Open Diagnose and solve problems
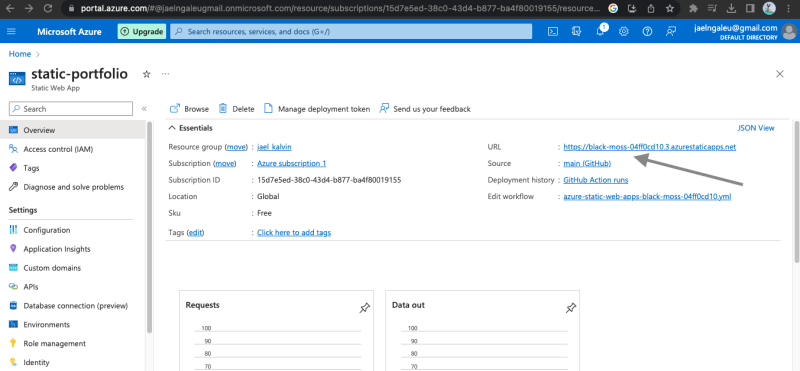 coord(72,187)
